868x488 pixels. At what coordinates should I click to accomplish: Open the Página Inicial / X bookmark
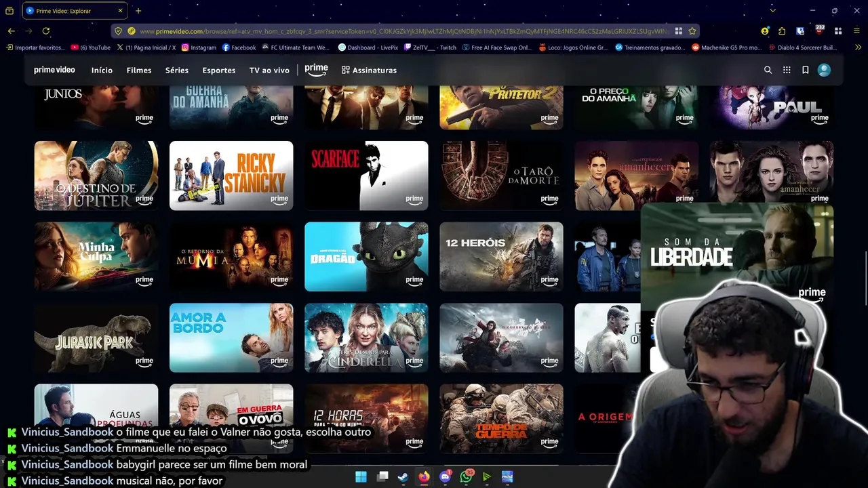(x=146, y=47)
